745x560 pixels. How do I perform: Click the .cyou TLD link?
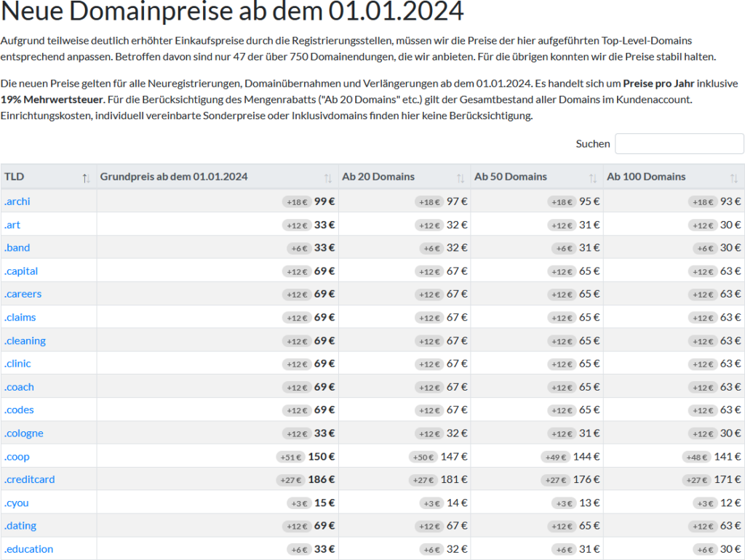(x=17, y=503)
